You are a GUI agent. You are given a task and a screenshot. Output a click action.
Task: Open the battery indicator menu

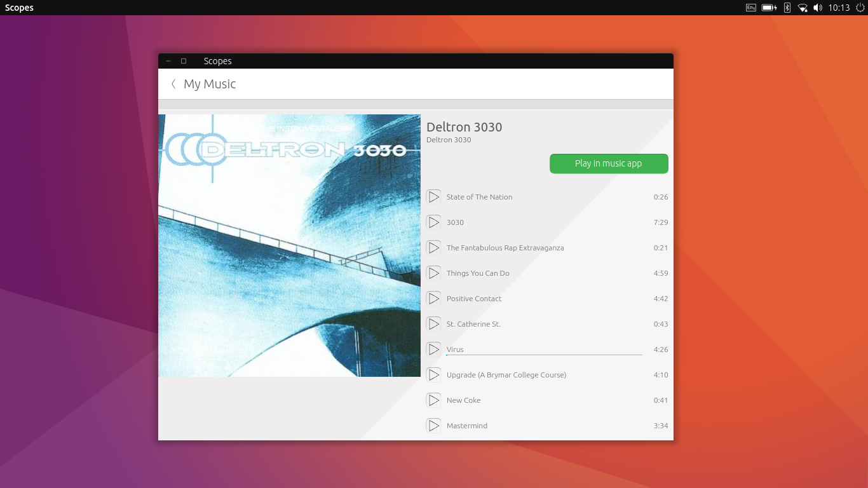point(769,8)
